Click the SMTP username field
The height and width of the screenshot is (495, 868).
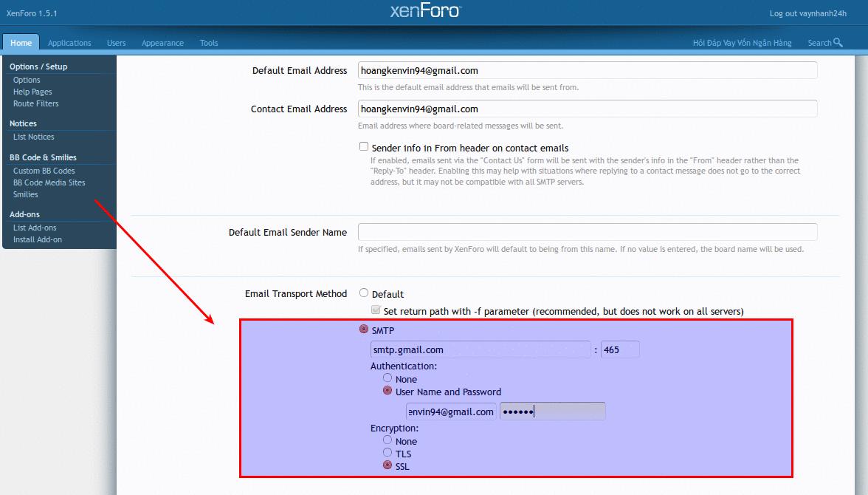(x=451, y=412)
